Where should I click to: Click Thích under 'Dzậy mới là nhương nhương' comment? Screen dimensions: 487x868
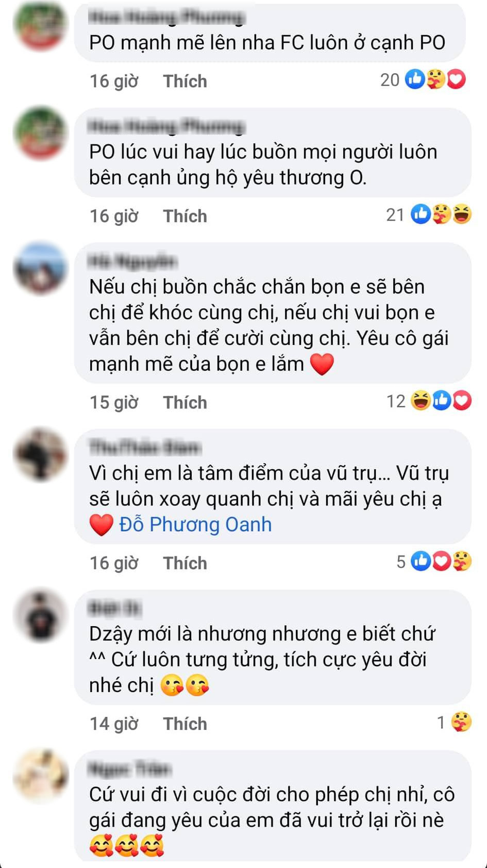click(185, 724)
